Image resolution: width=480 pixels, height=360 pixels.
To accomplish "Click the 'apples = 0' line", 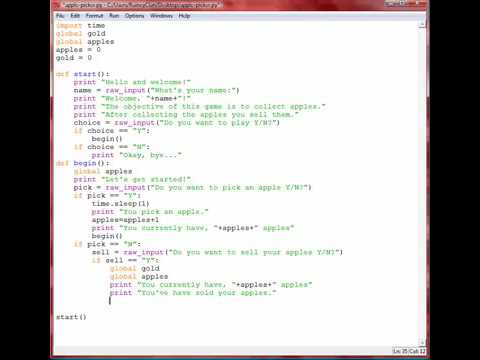I will pos(78,50).
